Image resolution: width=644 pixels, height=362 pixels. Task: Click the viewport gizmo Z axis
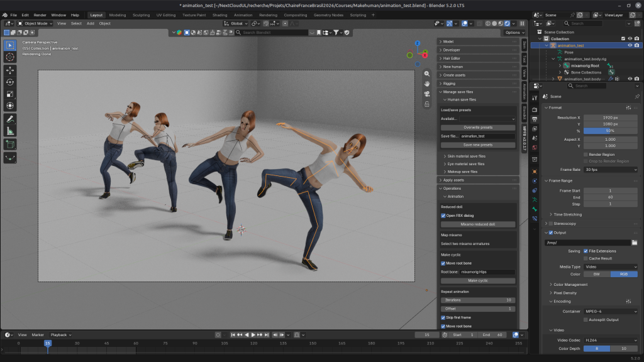[x=418, y=43]
